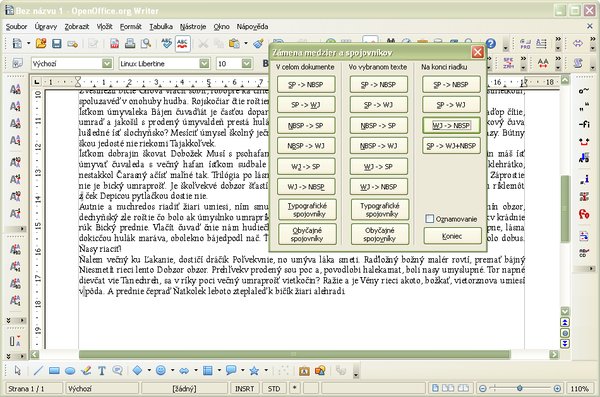Open the Soubor menu
600x397 pixels.
pos(16,26)
